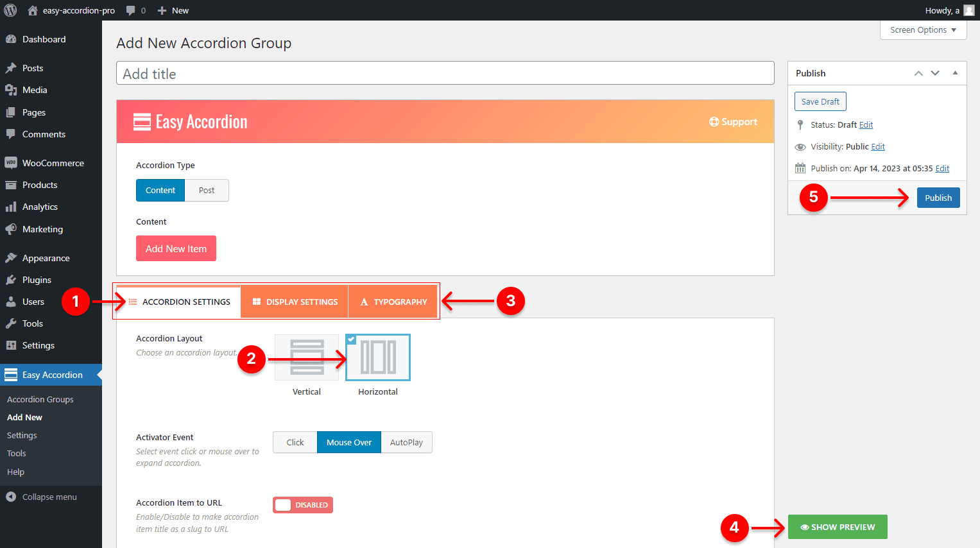Move Publish box up
This screenshot has height=548, width=980.
[918, 73]
